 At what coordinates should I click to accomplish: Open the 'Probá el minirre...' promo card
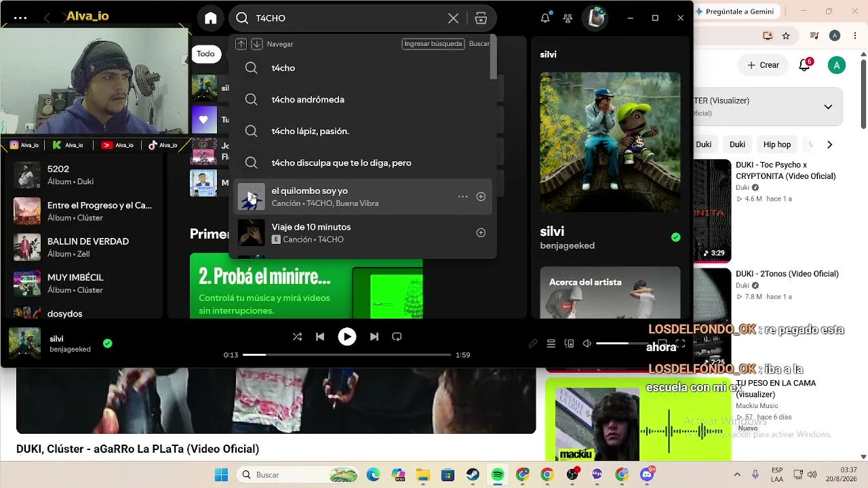307,285
